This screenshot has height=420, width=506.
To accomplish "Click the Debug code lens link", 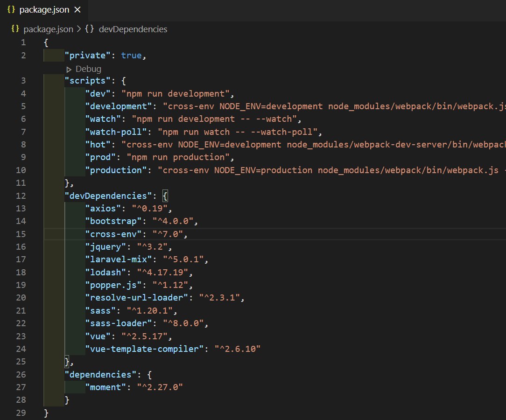I will pos(88,69).
